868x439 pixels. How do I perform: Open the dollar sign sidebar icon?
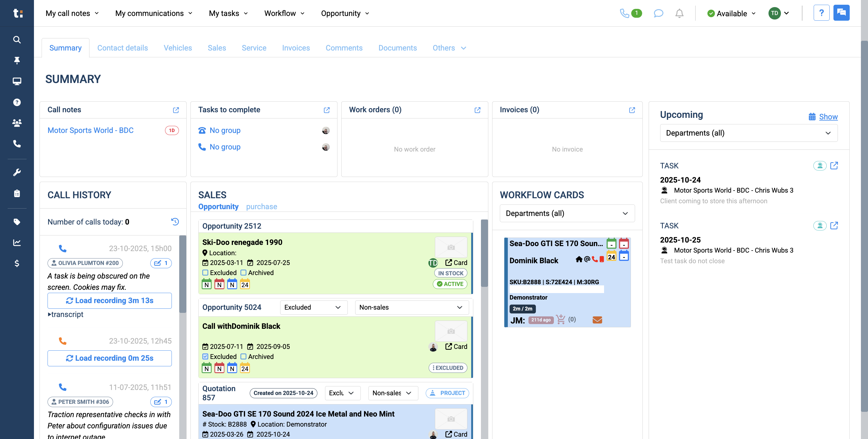coord(17,263)
